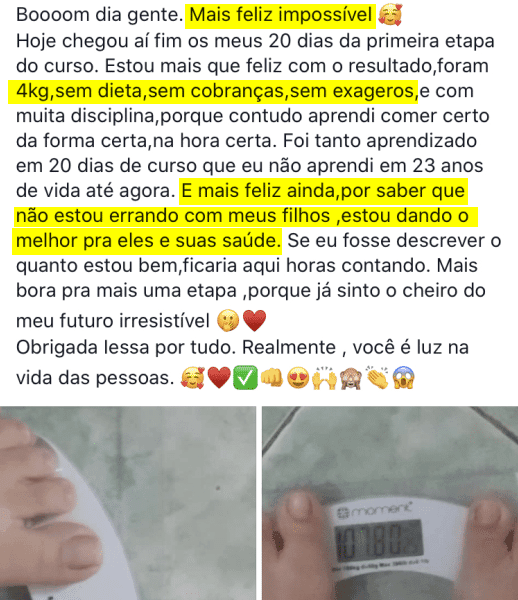Click the green checkmark emoji
This screenshot has height=600, width=518.
pos(246,378)
